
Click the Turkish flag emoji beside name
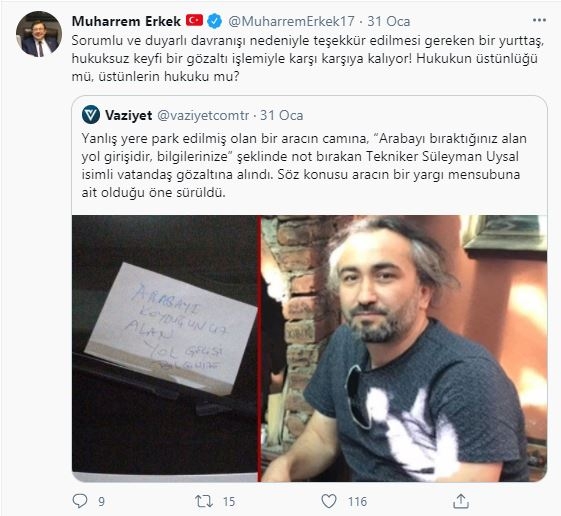(194, 20)
